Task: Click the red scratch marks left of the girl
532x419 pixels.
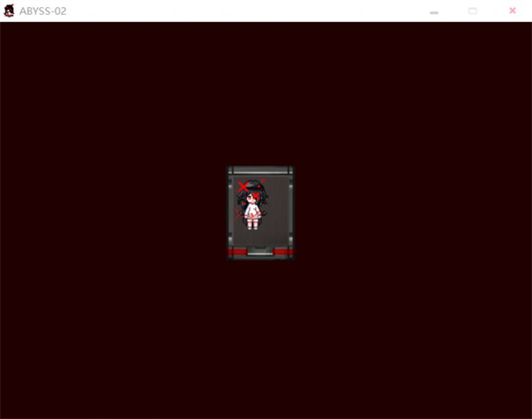Action: point(238,213)
